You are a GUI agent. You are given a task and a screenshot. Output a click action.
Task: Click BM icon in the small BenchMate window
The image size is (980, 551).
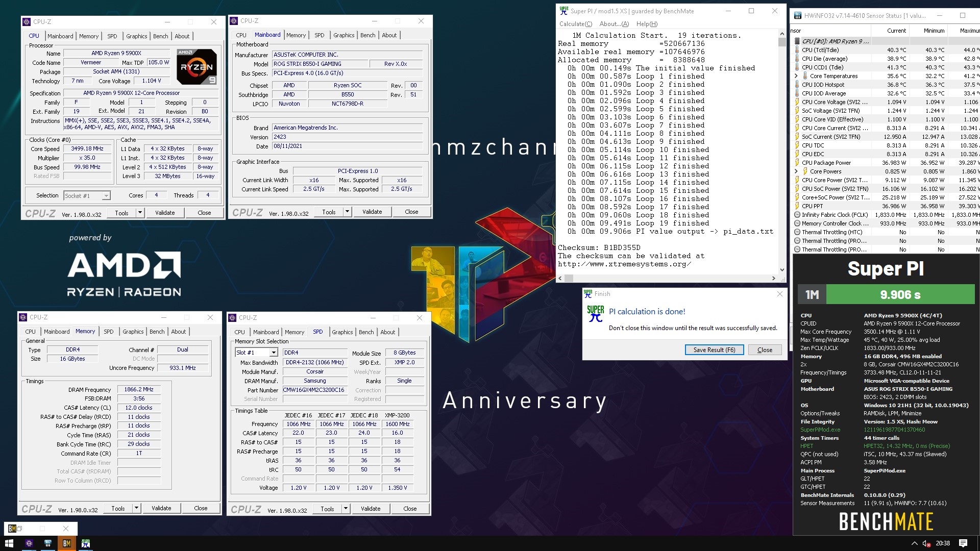coord(12,529)
